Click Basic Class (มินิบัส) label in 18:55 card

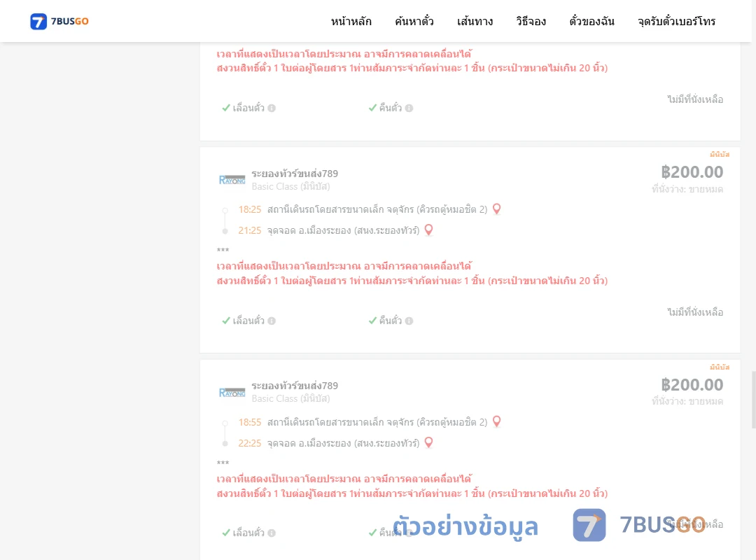(290, 399)
